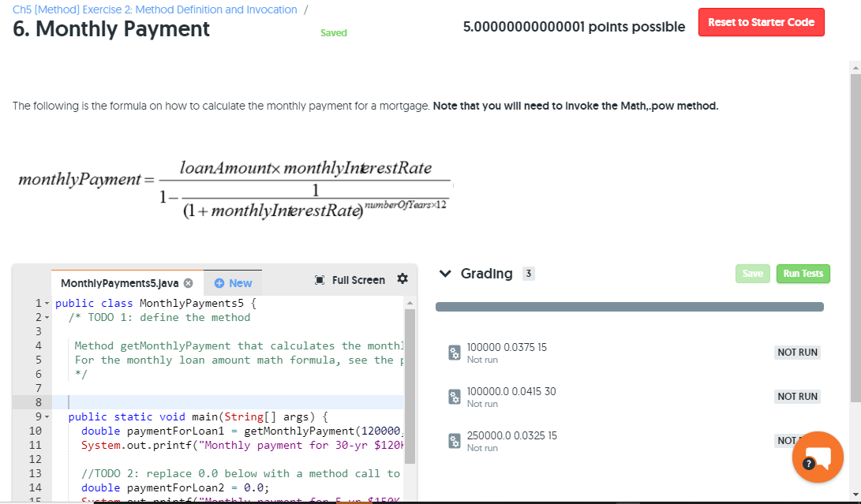Click the Full Screen icon
This screenshot has height=504, width=861.
tap(320, 280)
